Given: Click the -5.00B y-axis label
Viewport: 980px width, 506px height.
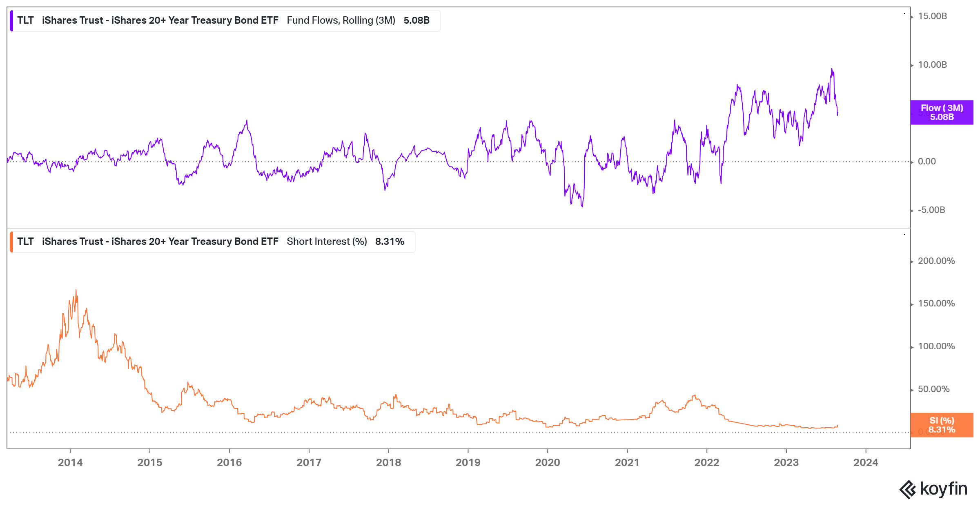Looking at the screenshot, I should point(931,210).
